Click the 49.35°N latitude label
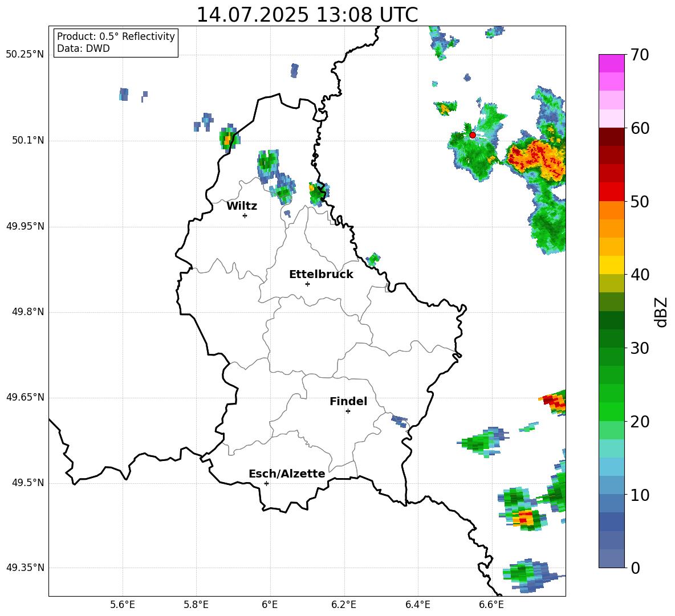675x616 pixels. tap(25, 568)
